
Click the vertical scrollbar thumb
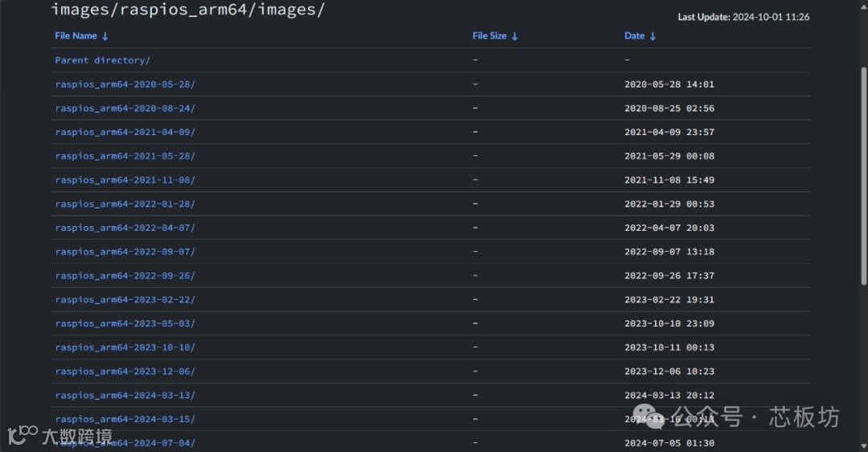864,176
